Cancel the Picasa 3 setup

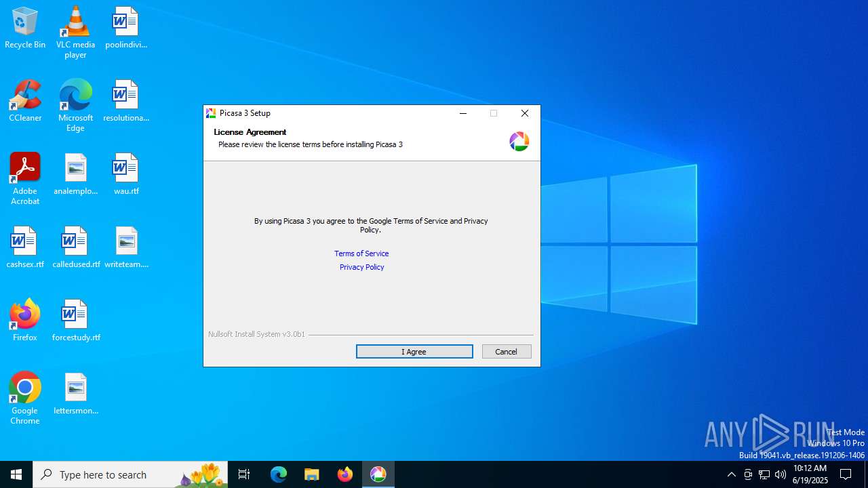coord(507,351)
